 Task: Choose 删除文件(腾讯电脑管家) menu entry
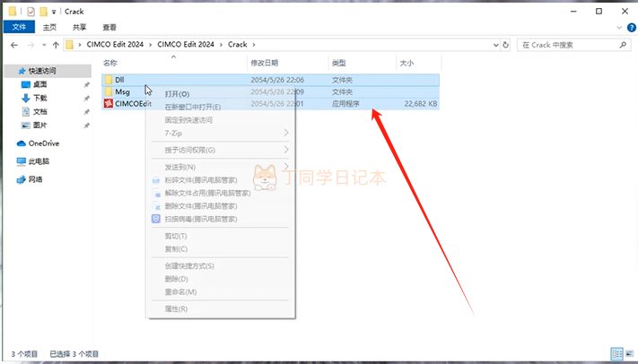220,206
